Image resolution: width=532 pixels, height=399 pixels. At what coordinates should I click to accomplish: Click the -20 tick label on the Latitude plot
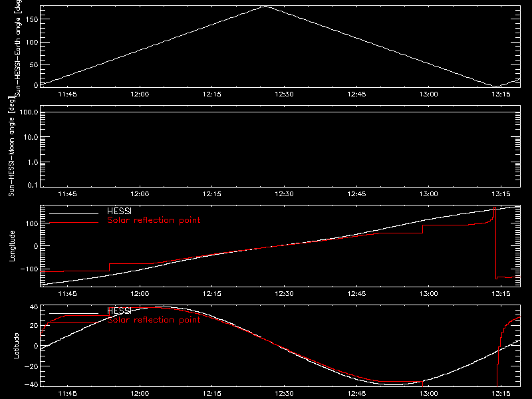click(31, 366)
